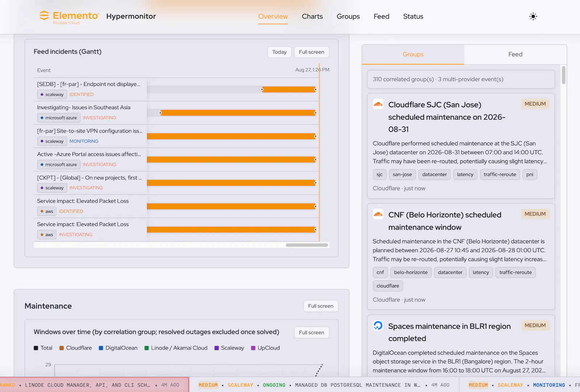Toggle the UpCloud legend series
580x392 pixels.
click(265, 348)
